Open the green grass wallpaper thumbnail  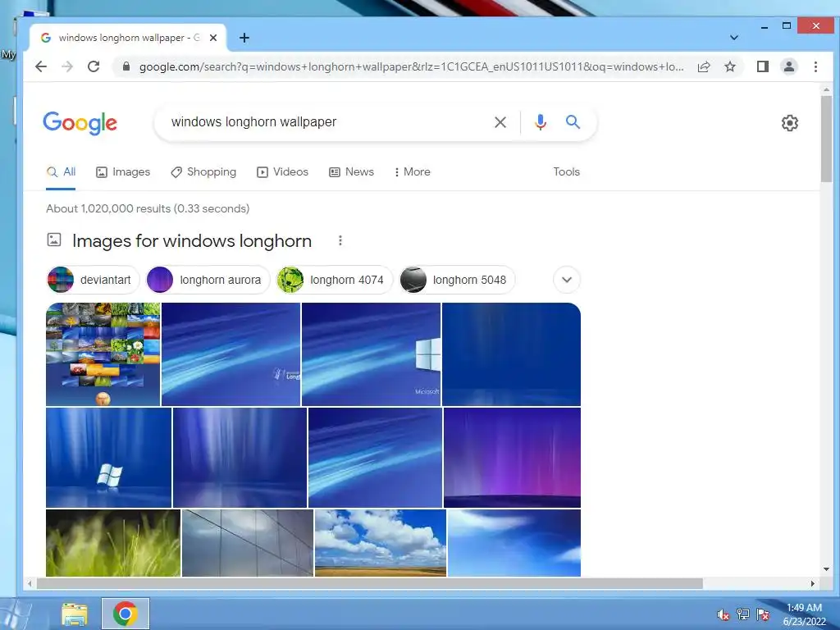113,543
